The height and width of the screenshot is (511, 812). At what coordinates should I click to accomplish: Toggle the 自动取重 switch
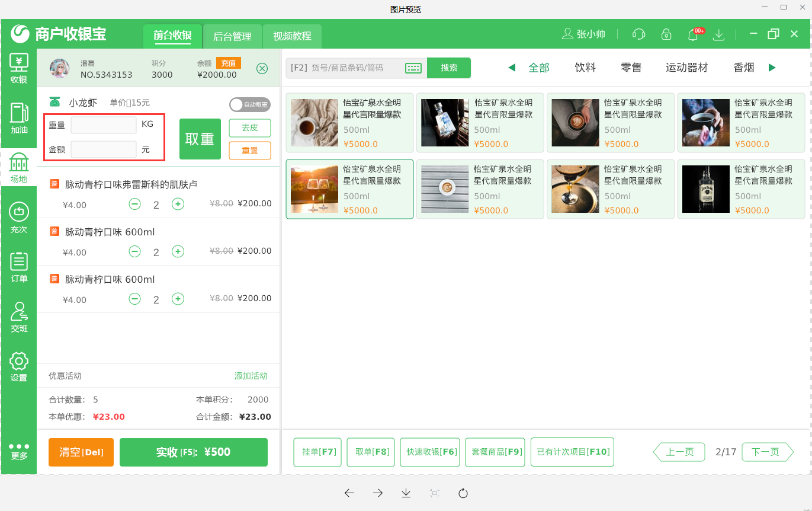[x=250, y=104]
